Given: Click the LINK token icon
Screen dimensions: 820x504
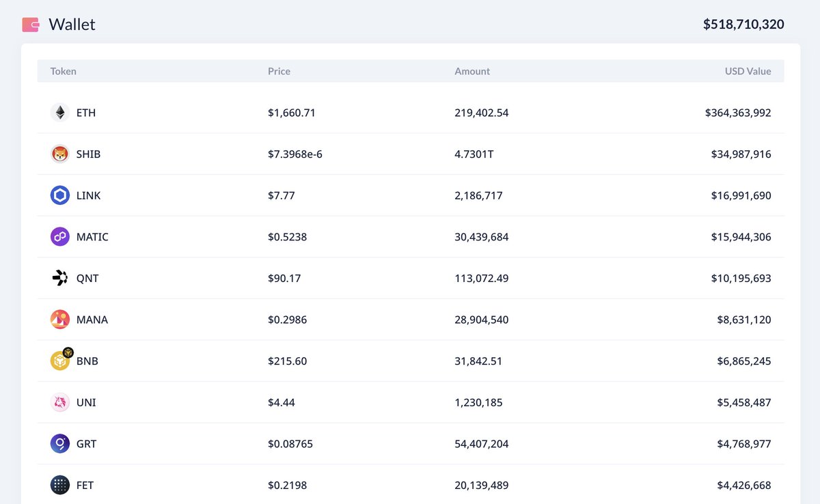Looking at the screenshot, I should [x=60, y=195].
